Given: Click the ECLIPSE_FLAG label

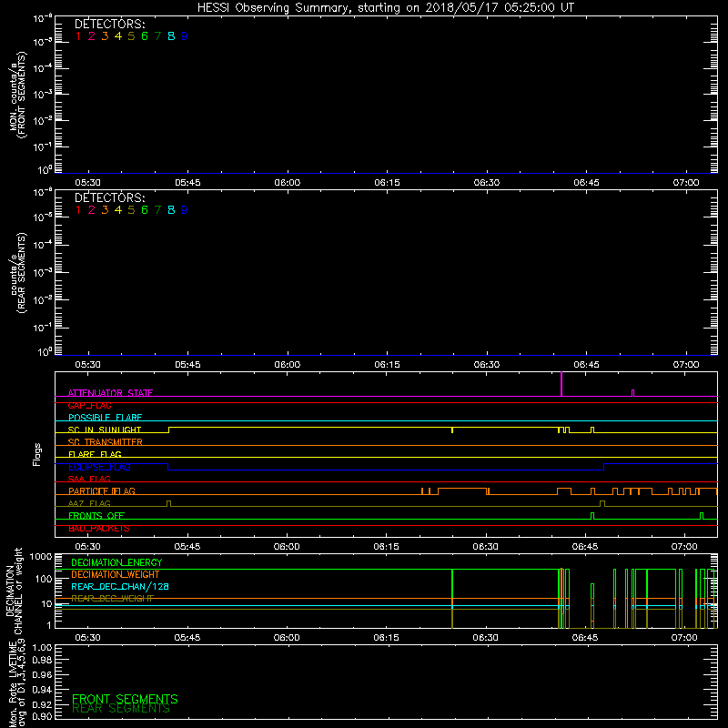Looking at the screenshot, I should [99, 467].
